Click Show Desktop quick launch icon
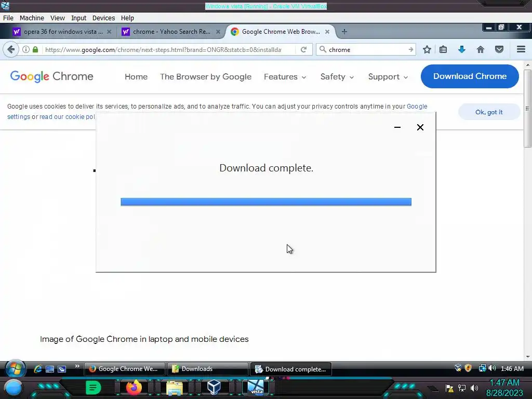Viewport: 532px width, 399px height. pyautogui.click(x=49, y=369)
